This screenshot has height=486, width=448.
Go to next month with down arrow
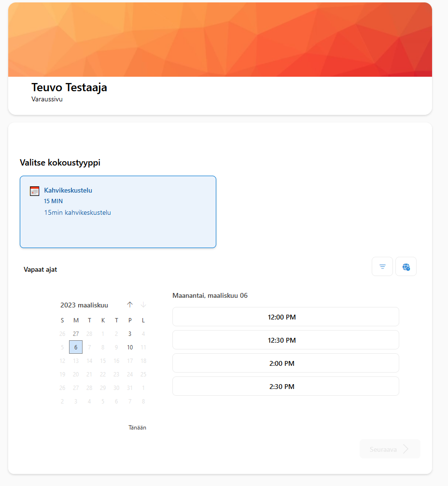(143, 305)
